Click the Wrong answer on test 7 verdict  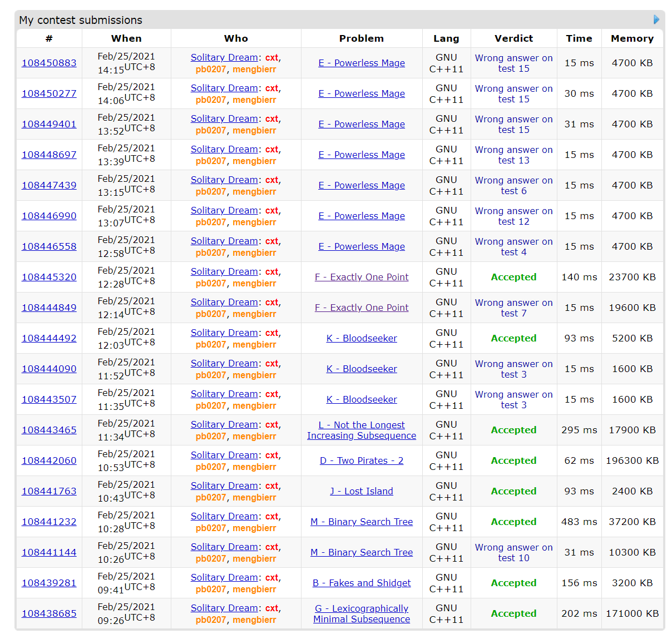[x=513, y=308]
